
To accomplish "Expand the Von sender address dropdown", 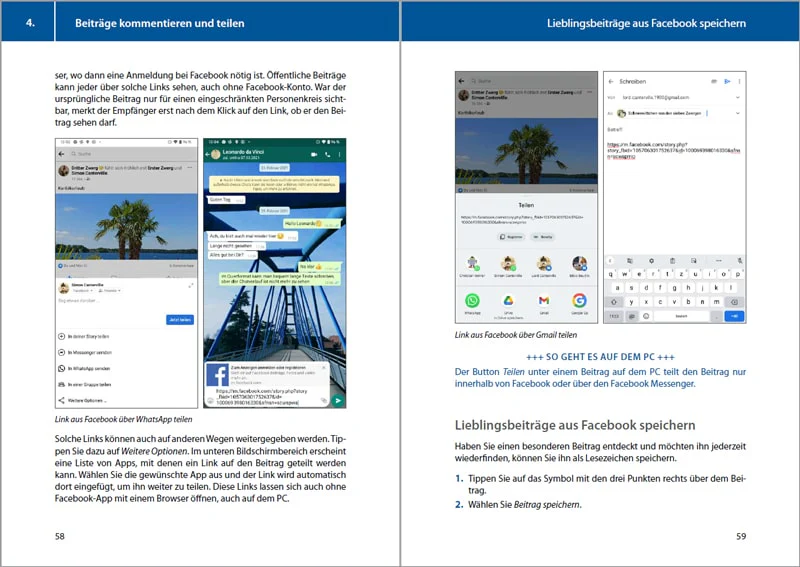I will 737,97.
